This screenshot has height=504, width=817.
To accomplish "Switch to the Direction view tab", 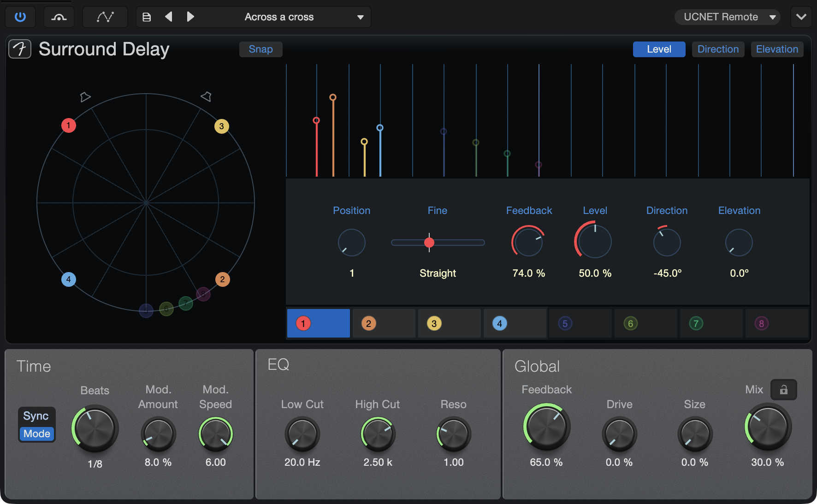I will [718, 49].
